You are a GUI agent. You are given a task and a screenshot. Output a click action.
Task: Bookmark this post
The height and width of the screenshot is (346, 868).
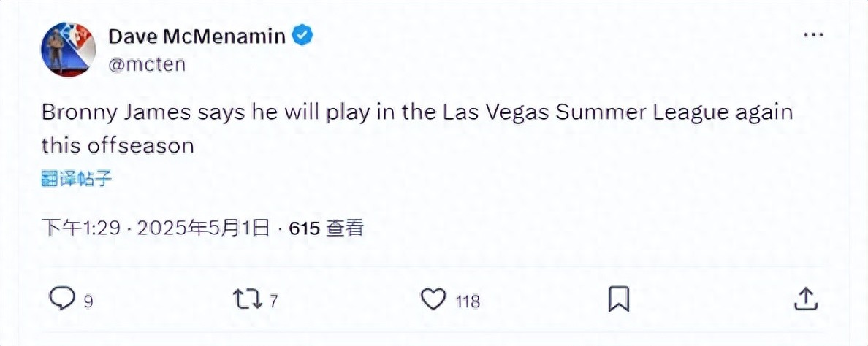pos(619,298)
